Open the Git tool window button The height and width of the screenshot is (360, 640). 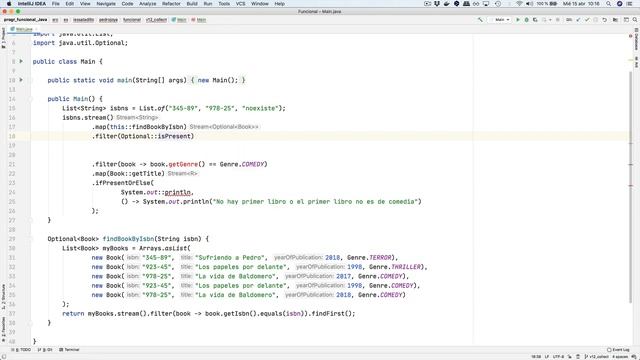coord(45,350)
